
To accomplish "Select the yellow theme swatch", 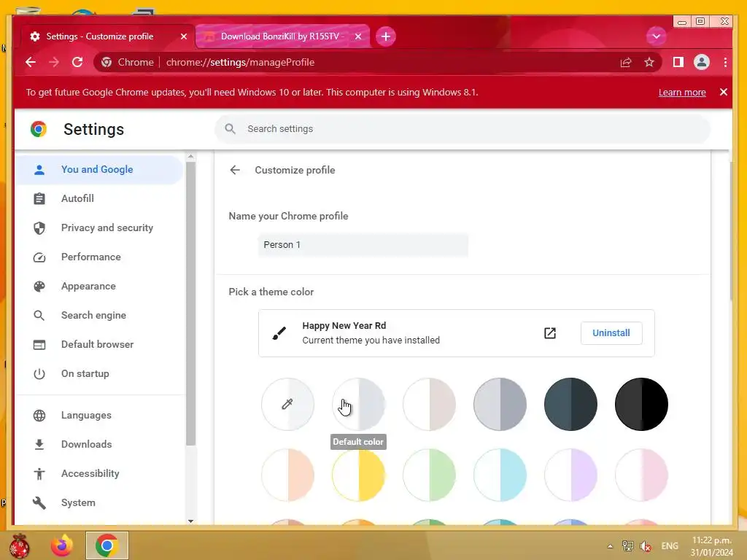I will [358, 475].
